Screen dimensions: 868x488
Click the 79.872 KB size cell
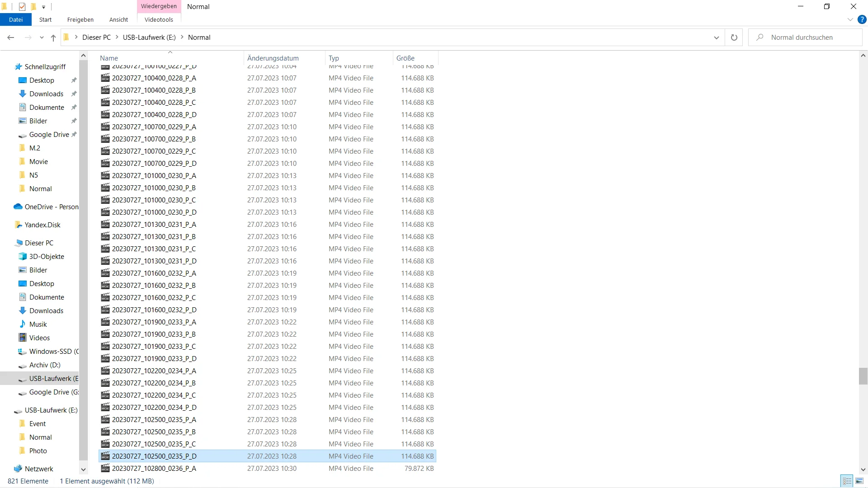pos(419,468)
